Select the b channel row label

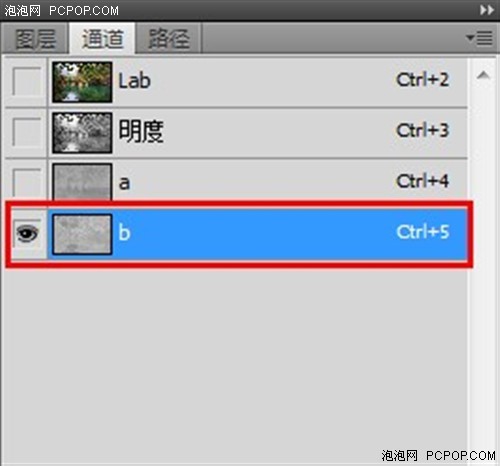[124, 232]
